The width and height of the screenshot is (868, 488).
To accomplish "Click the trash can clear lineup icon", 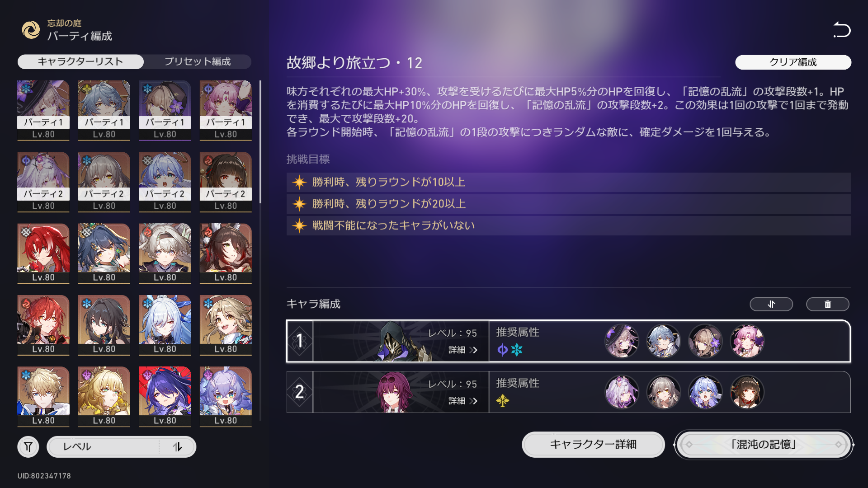I will tap(827, 304).
